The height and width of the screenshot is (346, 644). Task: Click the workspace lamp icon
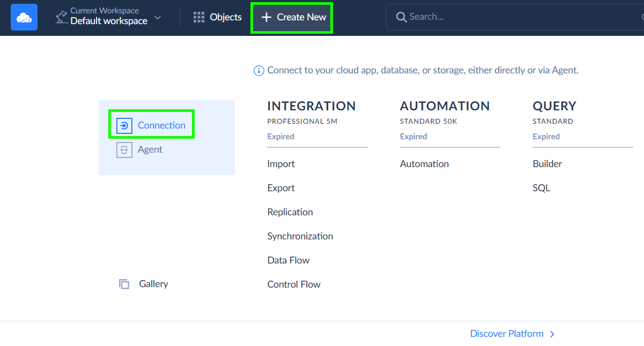(62, 17)
